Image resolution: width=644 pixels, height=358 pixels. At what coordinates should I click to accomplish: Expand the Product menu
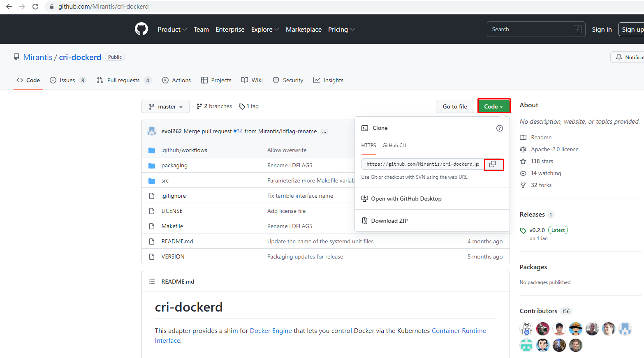coord(172,30)
